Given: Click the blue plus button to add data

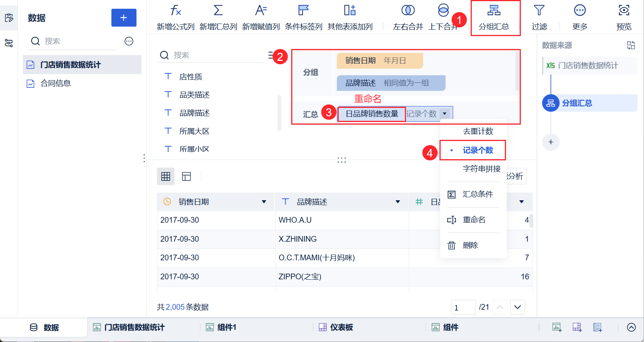Looking at the screenshot, I should pos(124,17).
